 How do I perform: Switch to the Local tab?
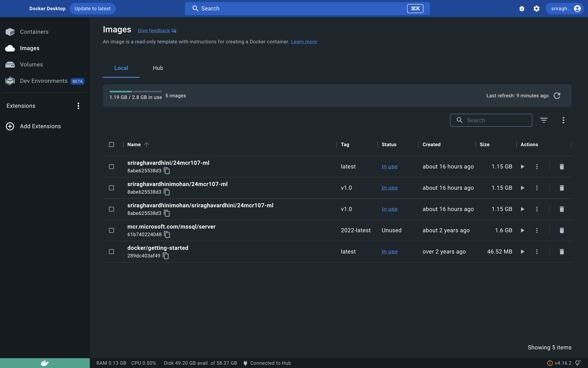[121, 68]
